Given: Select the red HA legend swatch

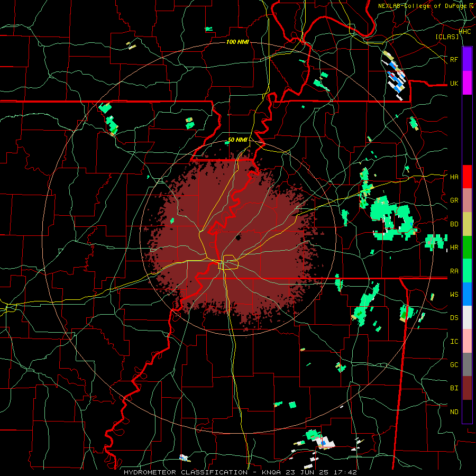Looking at the screenshot, I should (x=467, y=177).
